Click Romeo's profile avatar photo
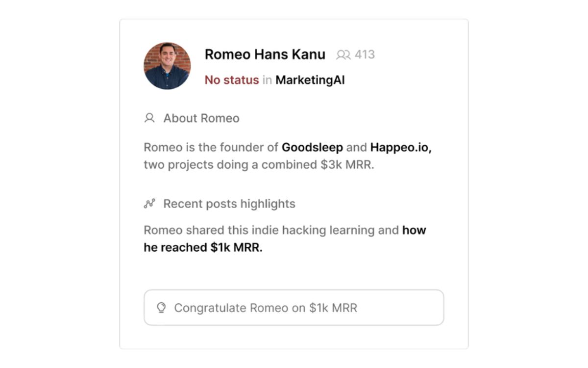Viewport: 588px width, 368px height. 167,66
